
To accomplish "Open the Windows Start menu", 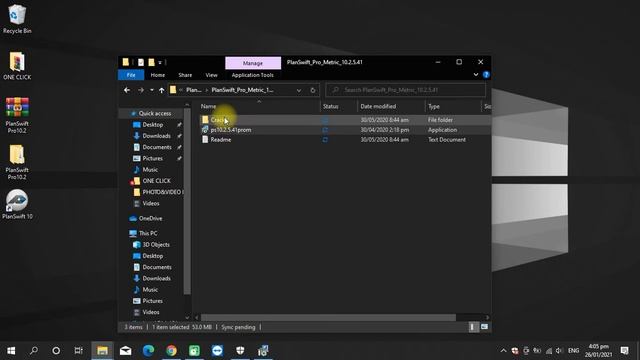I will point(11,351).
